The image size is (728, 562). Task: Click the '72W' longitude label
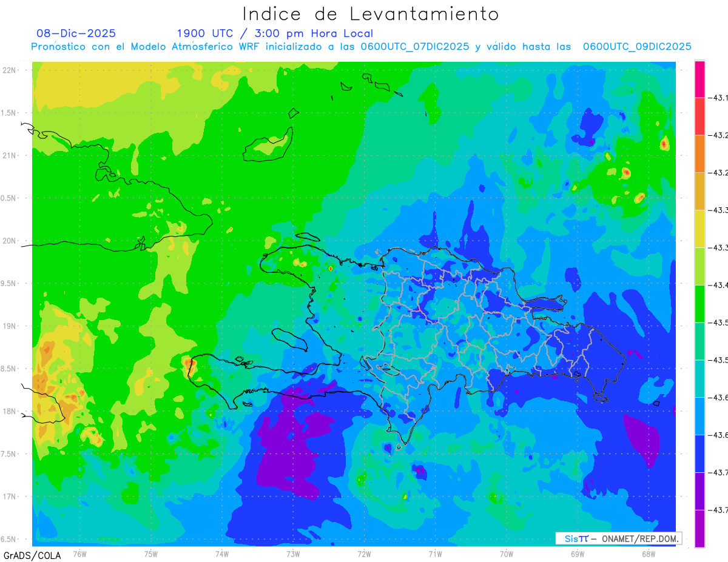tap(364, 554)
